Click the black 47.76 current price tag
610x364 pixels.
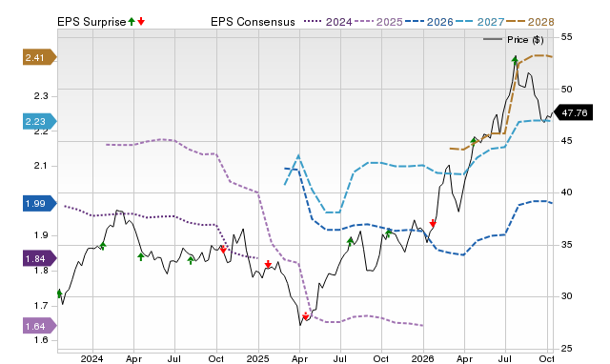(573, 112)
